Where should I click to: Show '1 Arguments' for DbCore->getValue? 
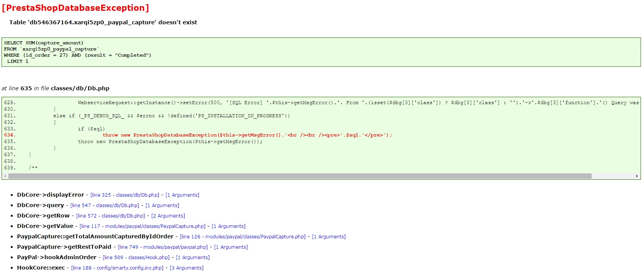tap(229, 226)
